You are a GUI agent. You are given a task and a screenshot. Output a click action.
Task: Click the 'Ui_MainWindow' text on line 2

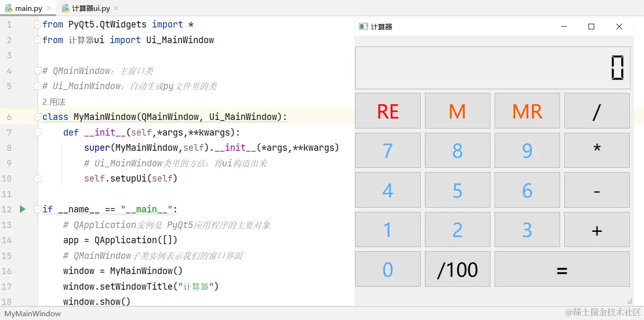coord(180,40)
